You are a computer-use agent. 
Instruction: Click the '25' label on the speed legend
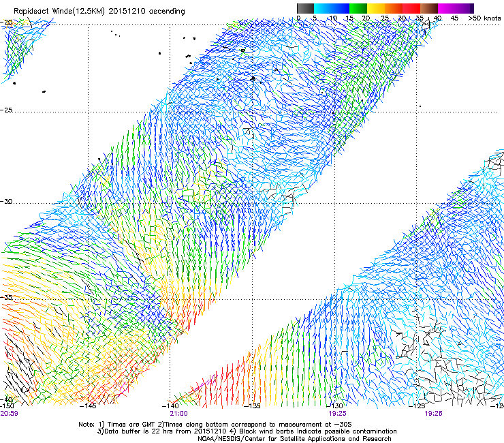(385, 18)
